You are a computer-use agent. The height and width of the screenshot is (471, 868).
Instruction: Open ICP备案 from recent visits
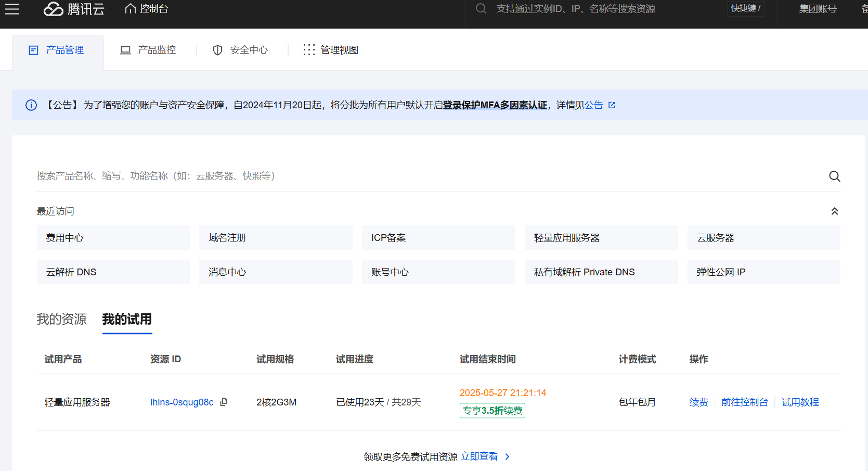pyautogui.click(x=438, y=238)
